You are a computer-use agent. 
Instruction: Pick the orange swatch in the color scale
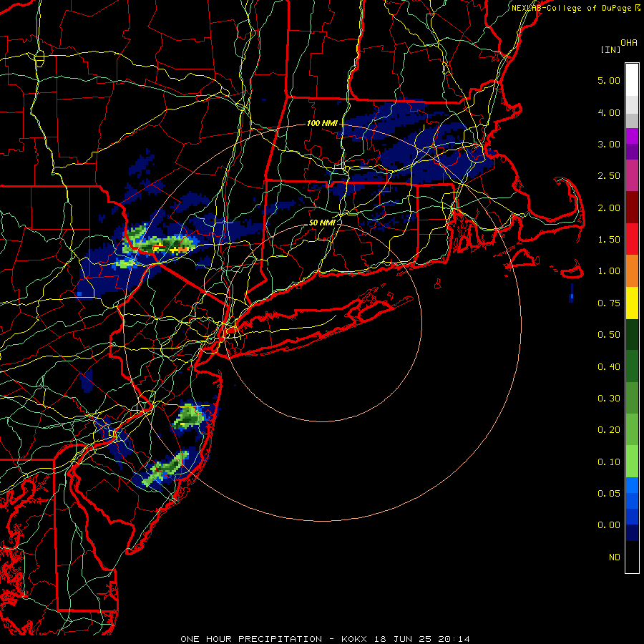(632, 270)
